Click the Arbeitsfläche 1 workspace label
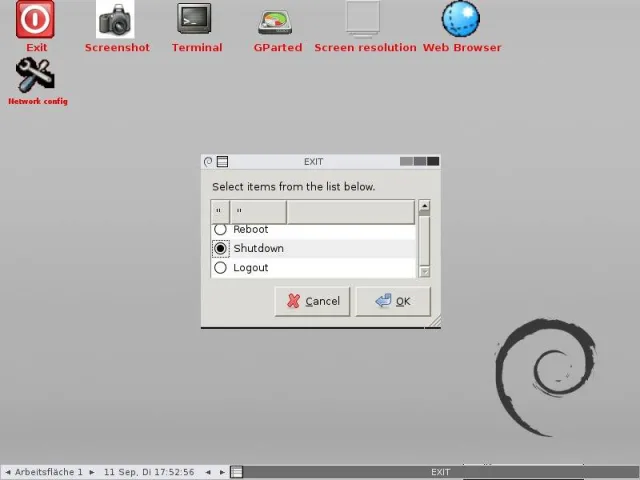The width and height of the screenshot is (640, 480). point(49,472)
